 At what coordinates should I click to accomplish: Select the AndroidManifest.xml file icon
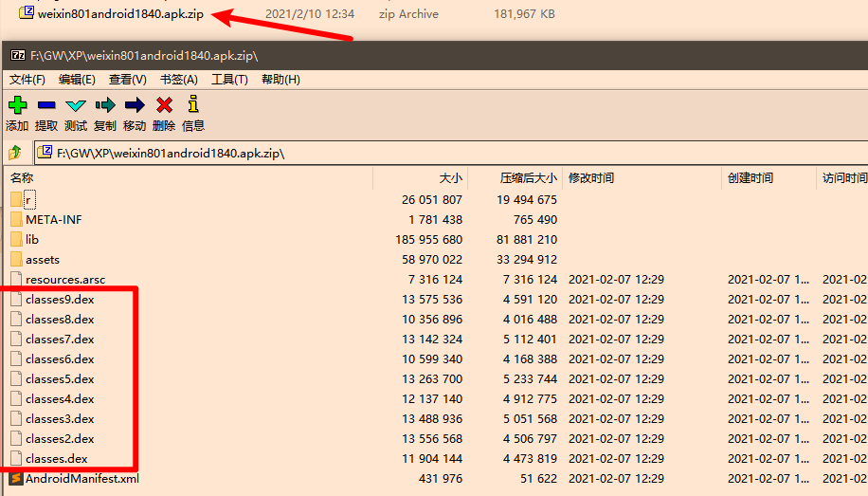point(16,478)
